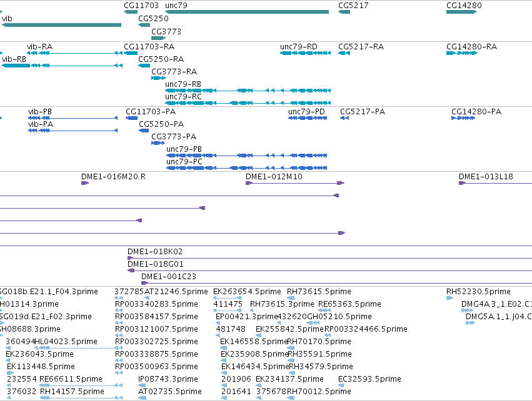The width and height of the screenshot is (532, 401).
Task: Select the RP003500963.5prime EST
Action: click(119, 373)
